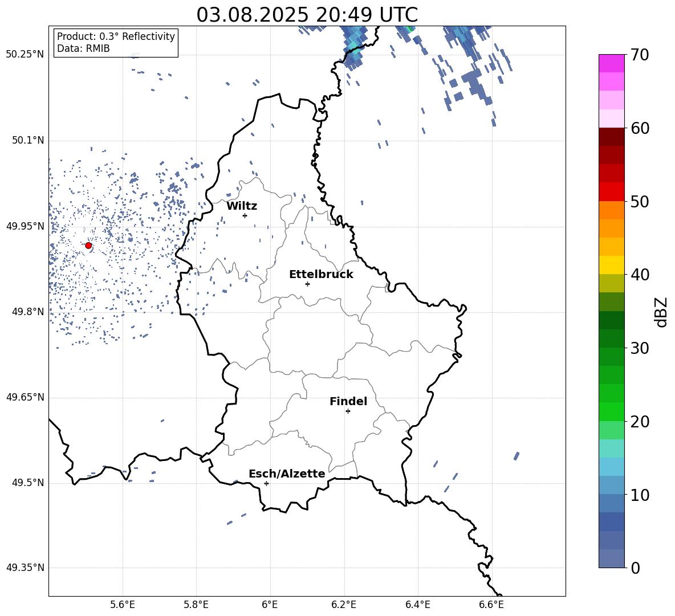Click the Esch/Alzette cross marker
The image size is (675, 616).
266,483
